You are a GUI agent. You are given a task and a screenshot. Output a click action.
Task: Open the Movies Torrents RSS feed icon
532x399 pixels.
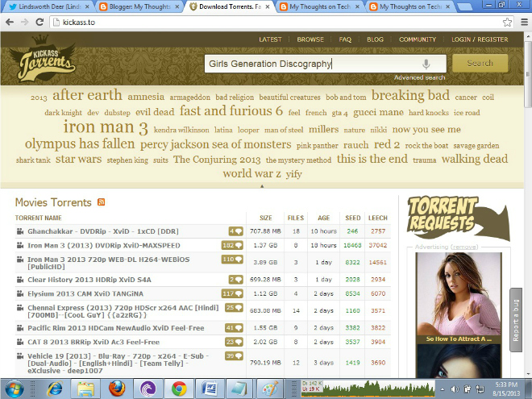101,202
